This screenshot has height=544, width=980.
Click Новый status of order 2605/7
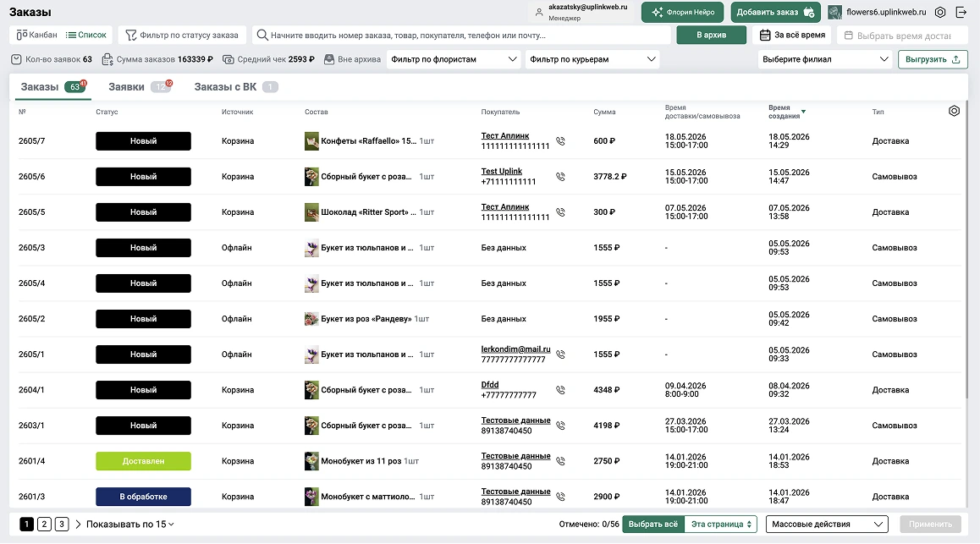click(x=143, y=141)
